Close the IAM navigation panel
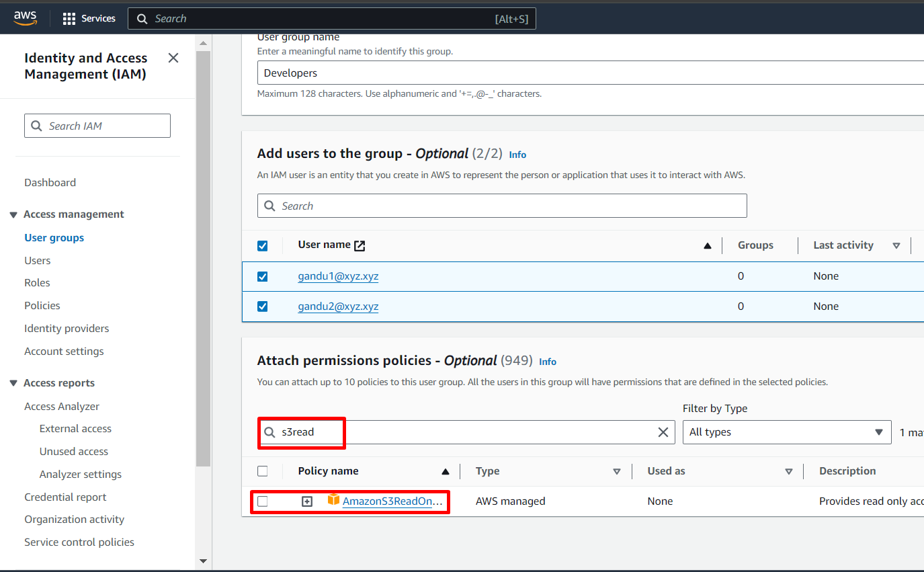 click(x=173, y=58)
